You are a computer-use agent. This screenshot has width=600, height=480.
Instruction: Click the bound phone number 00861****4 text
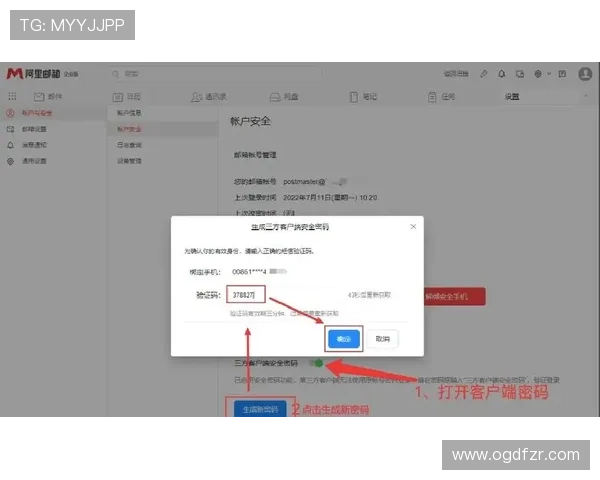(x=249, y=272)
